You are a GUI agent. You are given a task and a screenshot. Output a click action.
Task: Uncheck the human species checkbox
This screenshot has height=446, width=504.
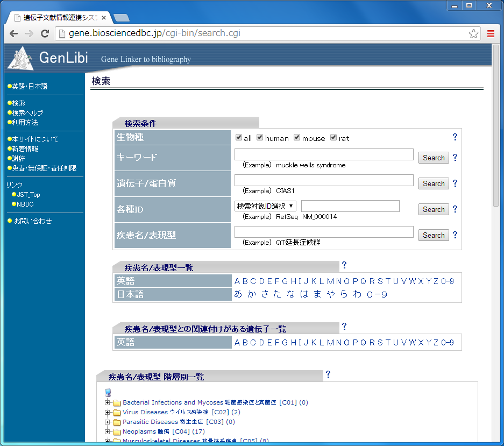(260, 138)
